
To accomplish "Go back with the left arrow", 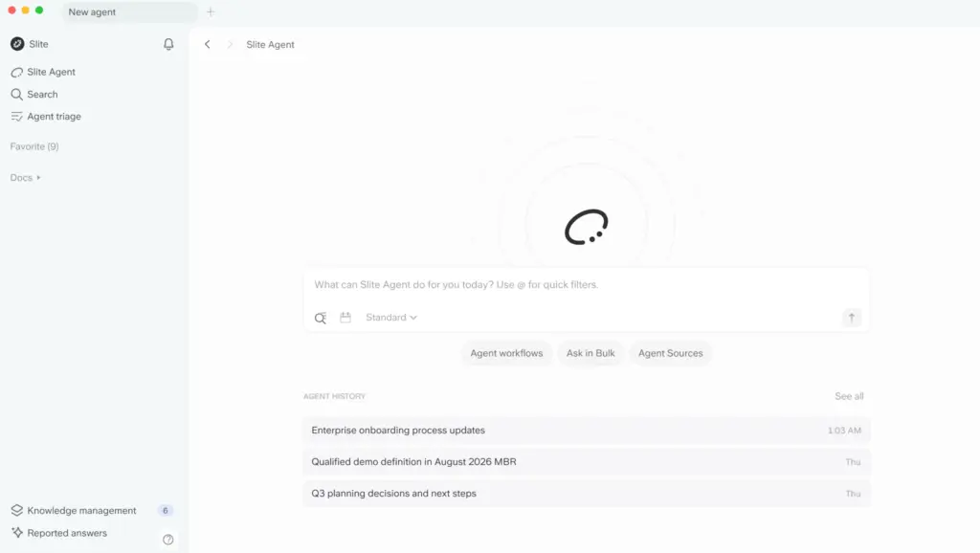I will (208, 44).
